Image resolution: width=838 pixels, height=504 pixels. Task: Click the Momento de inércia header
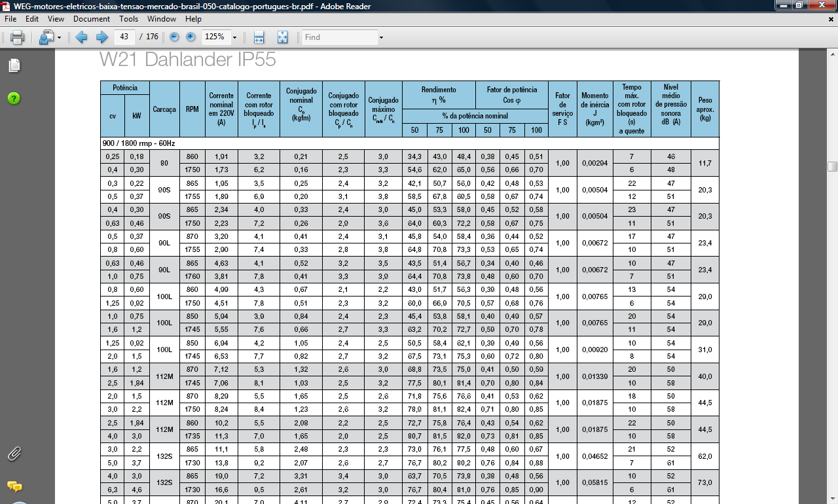(x=595, y=109)
